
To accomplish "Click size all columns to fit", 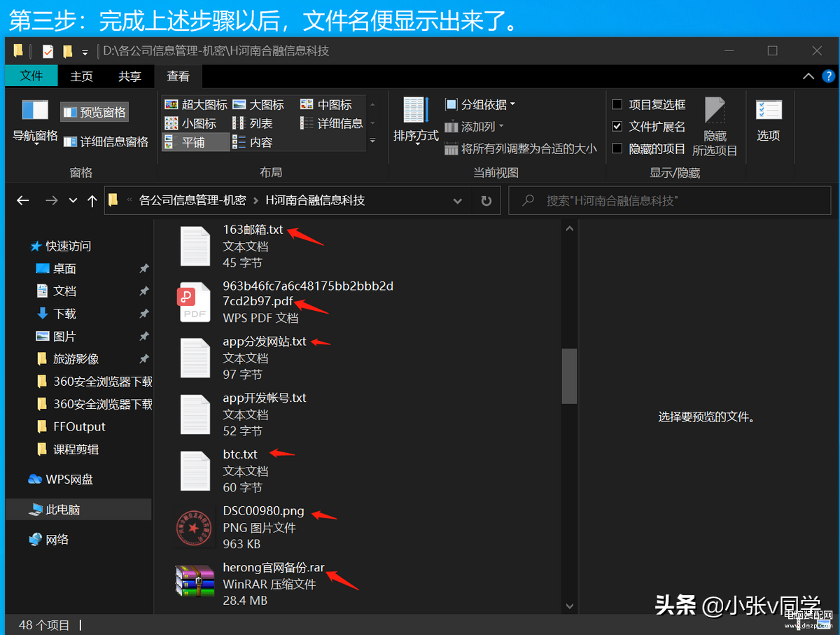I will click(521, 148).
